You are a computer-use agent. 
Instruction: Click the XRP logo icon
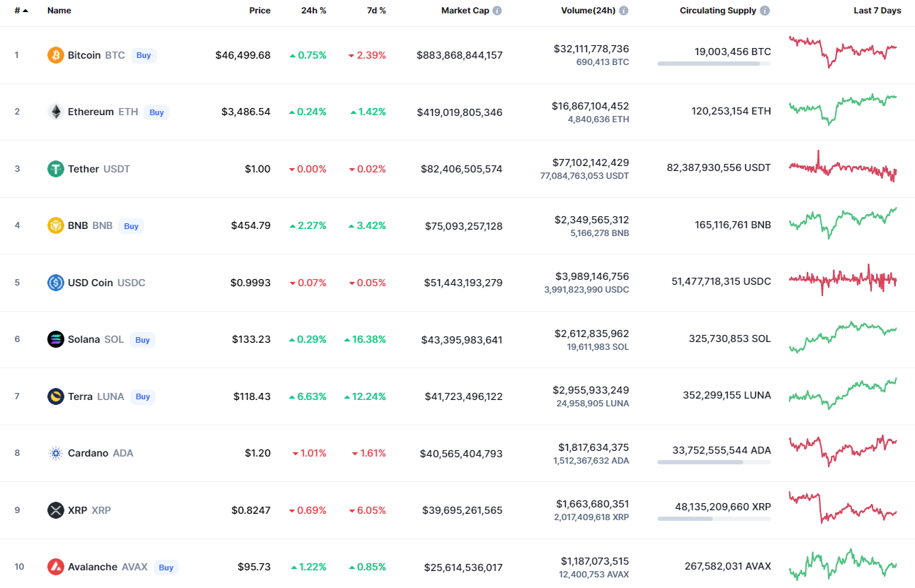[x=56, y=510]
